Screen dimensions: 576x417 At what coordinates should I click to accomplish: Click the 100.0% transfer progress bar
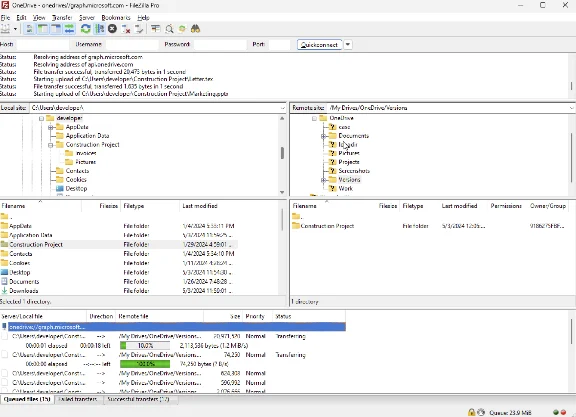pyautogui.click(x=145, y=364)
